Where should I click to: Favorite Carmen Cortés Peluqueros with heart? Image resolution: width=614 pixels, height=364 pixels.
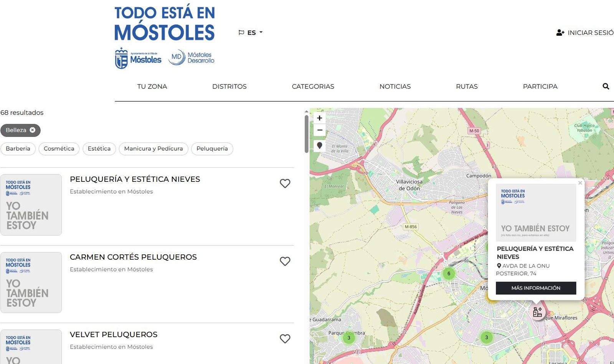click(x=285, y=261)
